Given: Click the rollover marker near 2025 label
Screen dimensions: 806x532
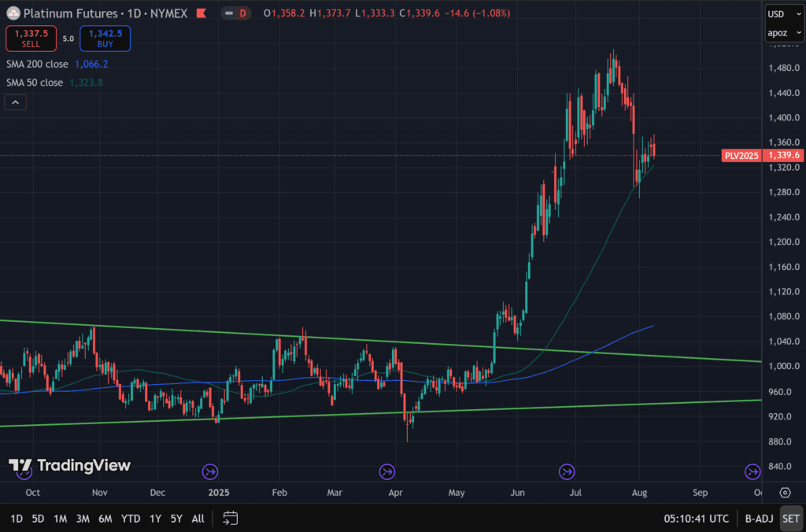Looking at the screenshot, I should (209, 471).
